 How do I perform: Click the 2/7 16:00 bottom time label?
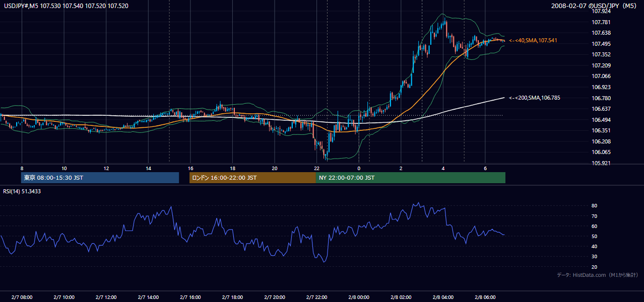coord(190,297)
